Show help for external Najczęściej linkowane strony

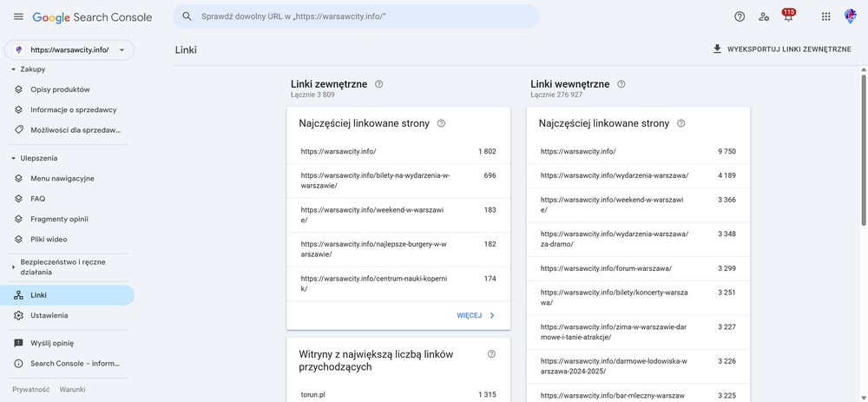point(441,123)
